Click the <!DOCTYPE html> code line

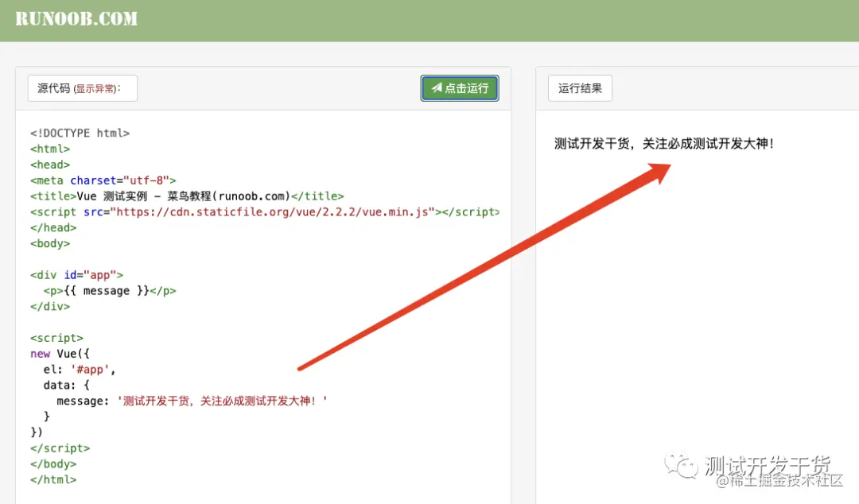pyautogui.click(x=80, y=133)
